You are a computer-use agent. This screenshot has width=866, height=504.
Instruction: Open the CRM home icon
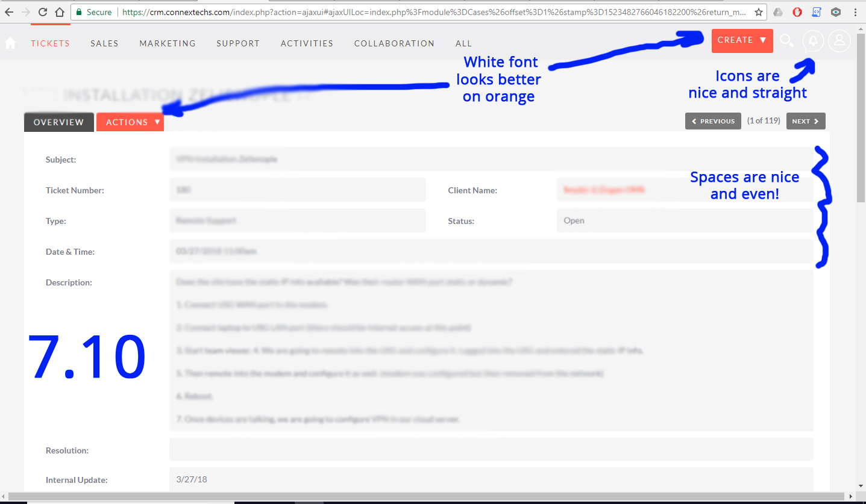coord(10,43)
